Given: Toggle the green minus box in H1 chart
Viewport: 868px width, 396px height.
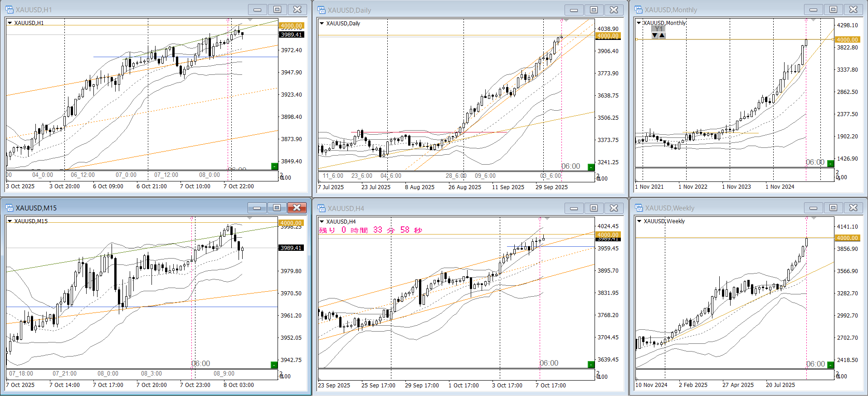Looking at the screenshot, I should pos(274,166).
